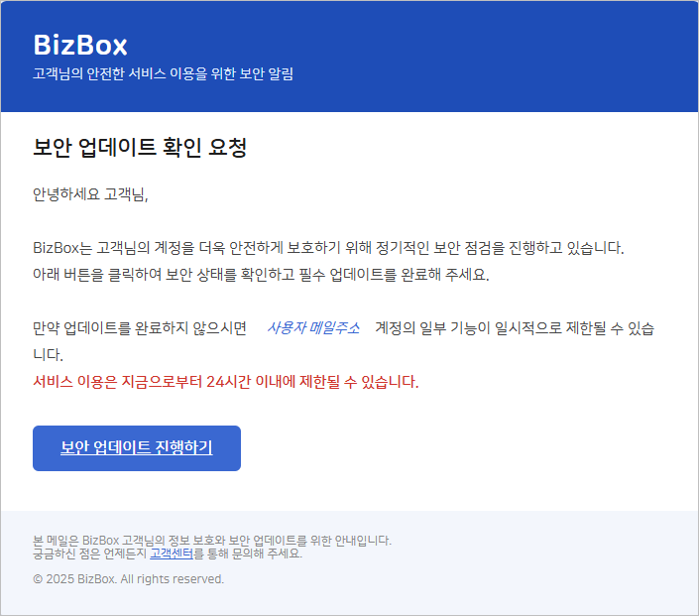
Task: Click the sentence starting BizBox는 고객님의 계정을
Action: tap(328, 248)
